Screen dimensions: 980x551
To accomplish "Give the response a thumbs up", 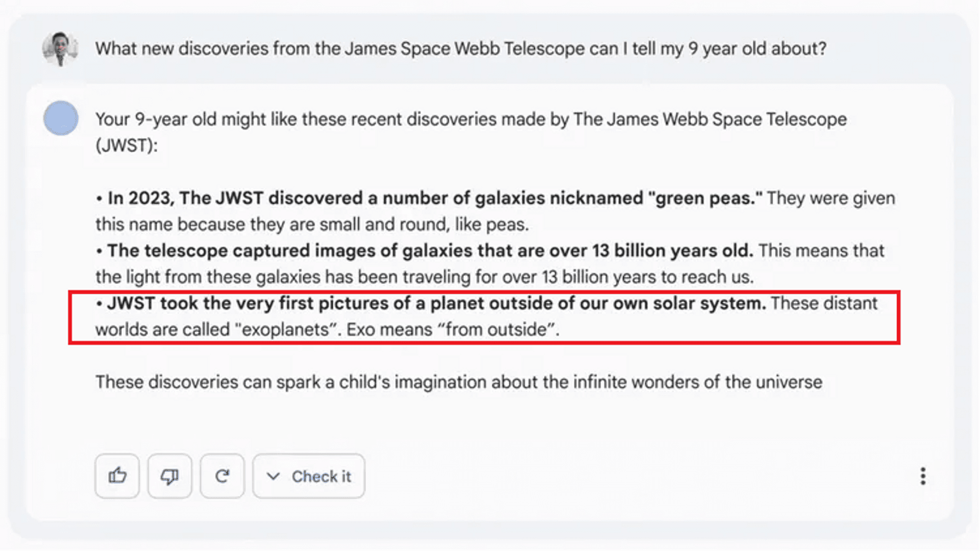I will coord(117,476).
